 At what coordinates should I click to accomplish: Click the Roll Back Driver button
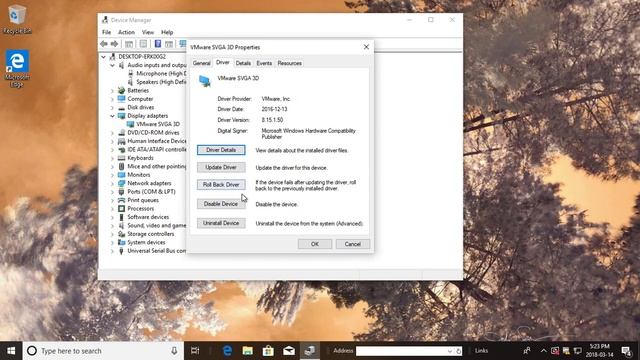click(221, 184)
